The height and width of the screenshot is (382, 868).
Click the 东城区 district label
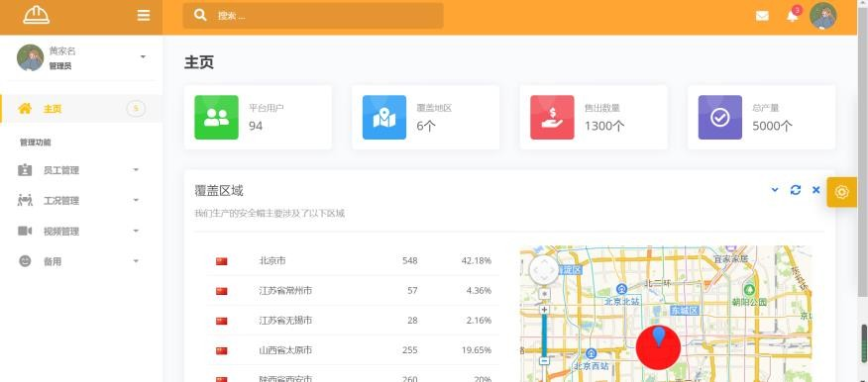click(x=685, y=311)
